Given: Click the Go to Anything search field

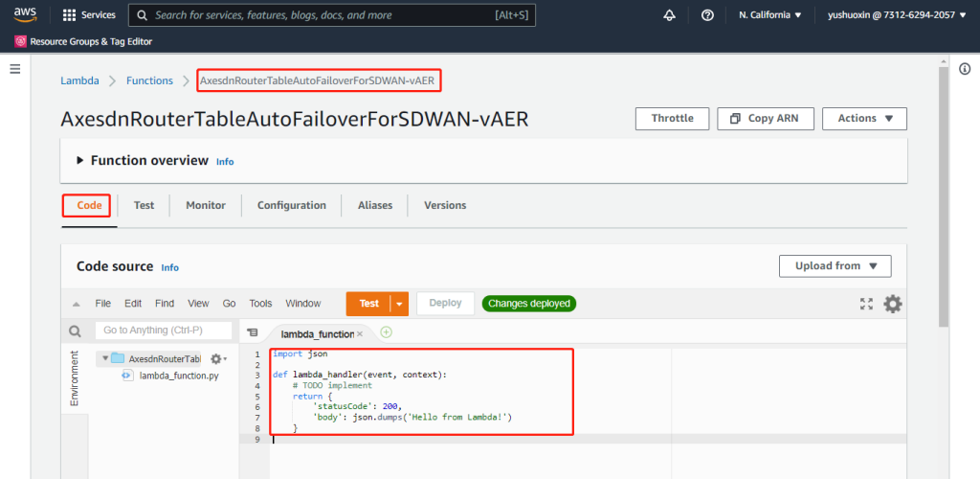Looking at the screenshot, I should point(164,331).
